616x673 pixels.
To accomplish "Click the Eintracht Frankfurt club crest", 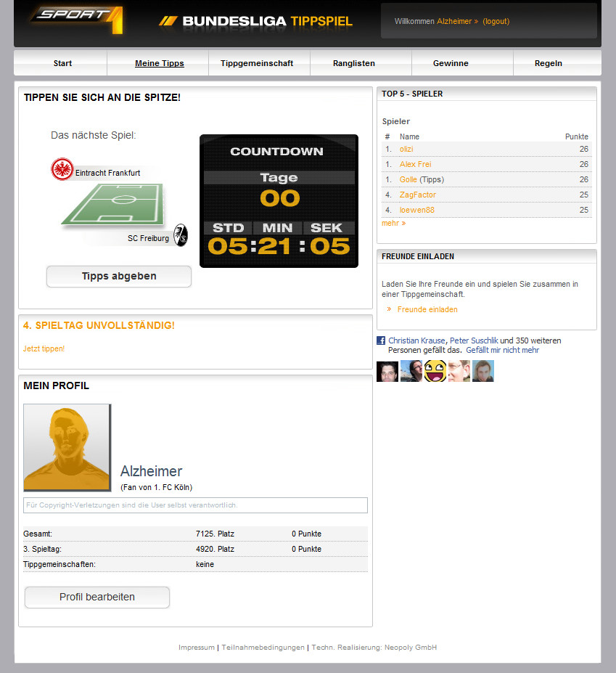I will pos(62,169).
